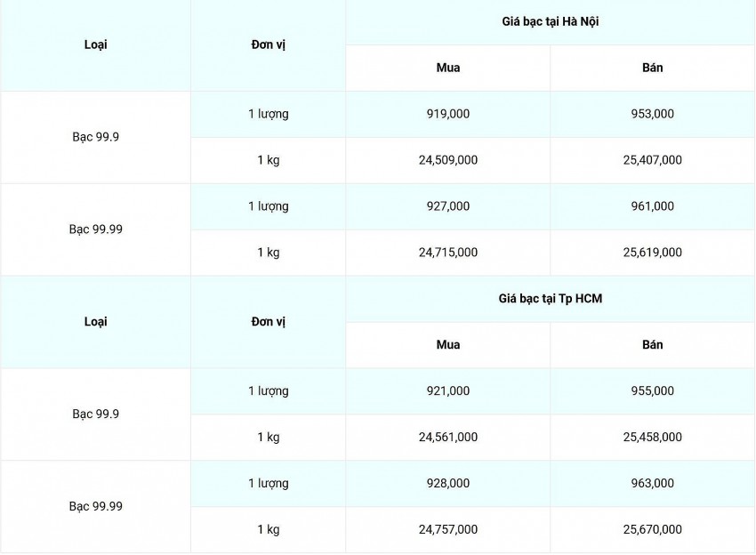Select the sell price 961,000
Screen dimensions: 756x555
pos(652,206)
